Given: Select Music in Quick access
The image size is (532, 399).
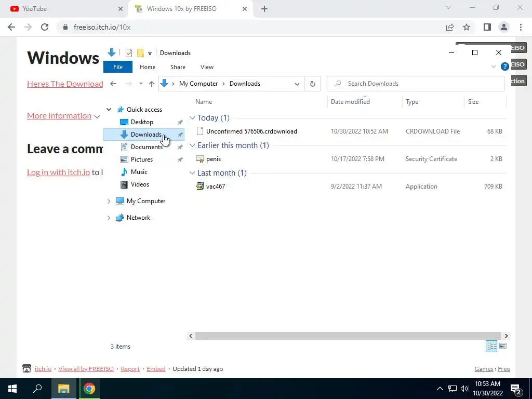Looking at the screenshot, I should coord(139,171).
